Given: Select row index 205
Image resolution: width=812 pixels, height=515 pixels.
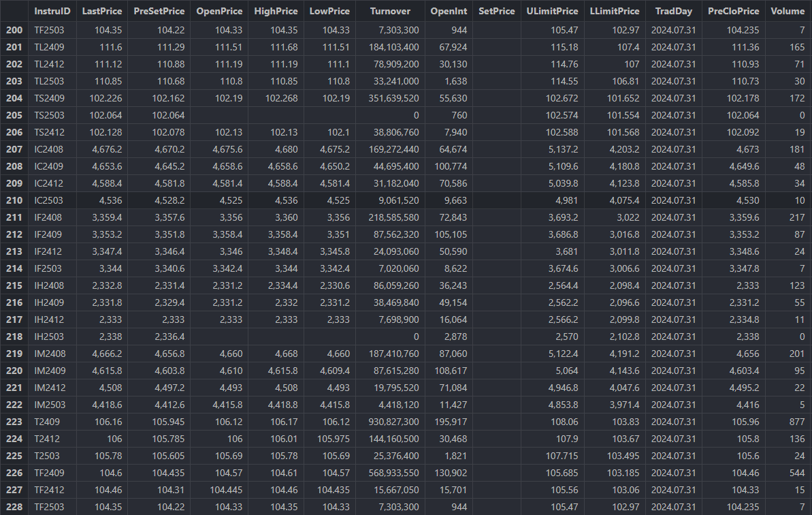Looking at the screenshot, I should (14, 115).
